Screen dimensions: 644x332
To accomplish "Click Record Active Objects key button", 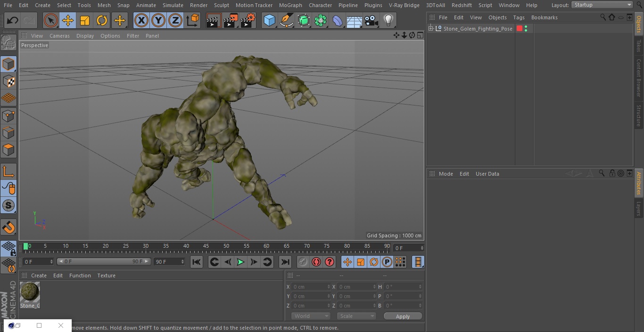I will pos(303,262).
